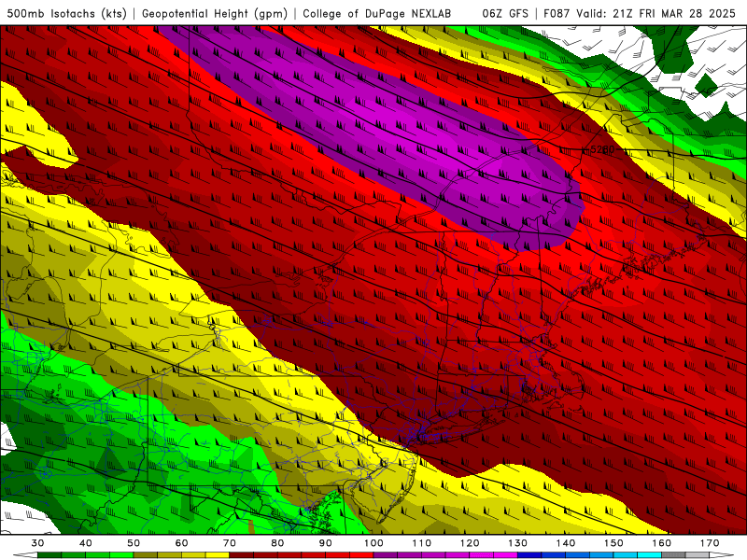747x560 pixels.
Task: Click the legend value '40'
Action: point(86,543)
